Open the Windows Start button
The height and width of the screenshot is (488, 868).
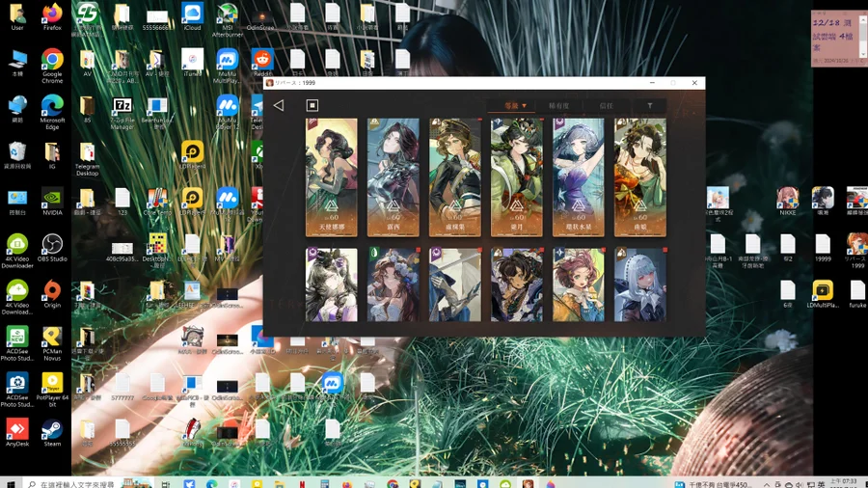(x=11, y=483)
